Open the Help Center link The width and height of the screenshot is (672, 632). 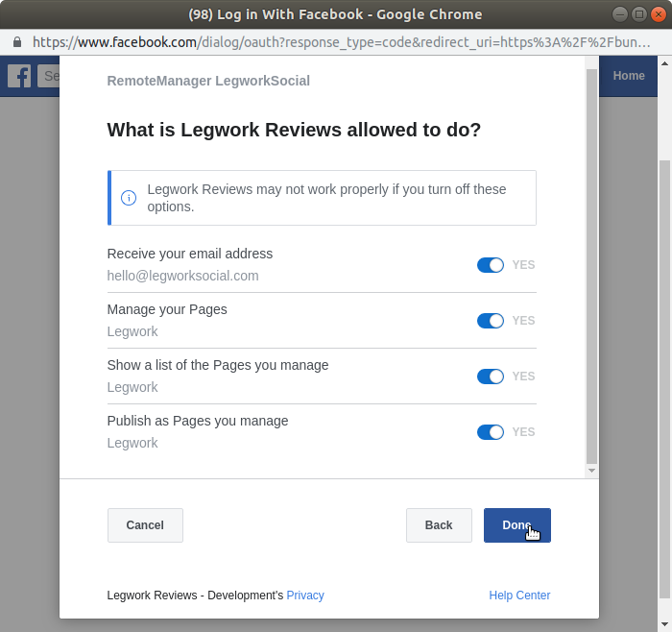pos(519,596)
